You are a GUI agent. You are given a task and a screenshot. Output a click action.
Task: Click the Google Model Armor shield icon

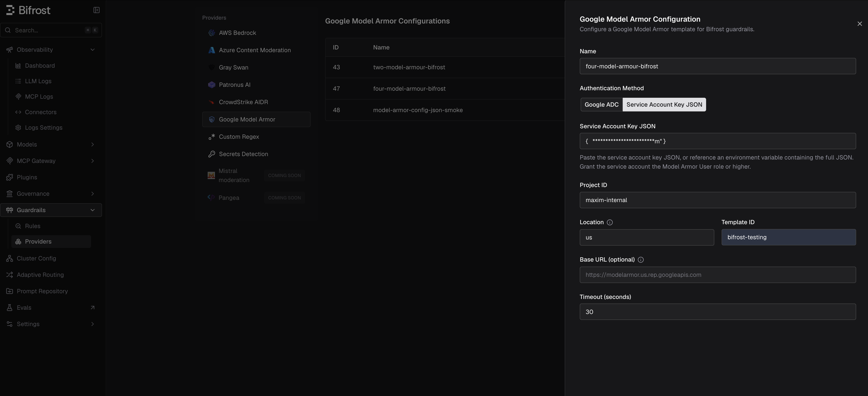[212, 119]
